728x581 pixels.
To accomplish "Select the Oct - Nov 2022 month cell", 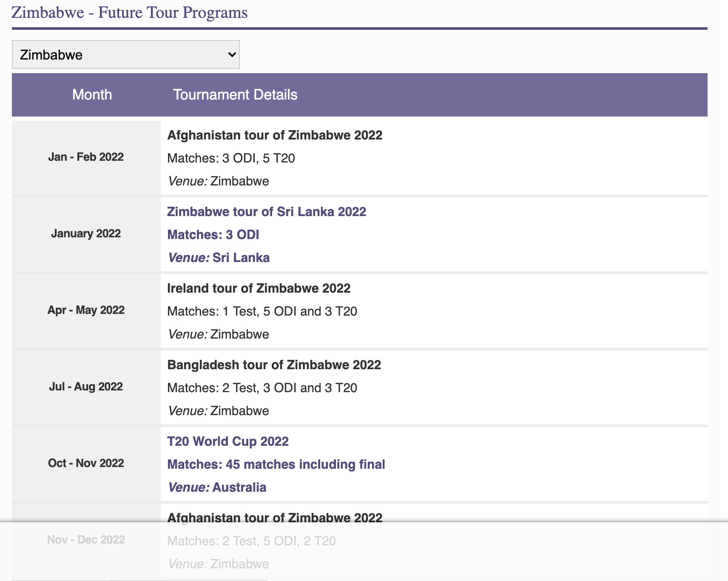I will click(86, 463).
